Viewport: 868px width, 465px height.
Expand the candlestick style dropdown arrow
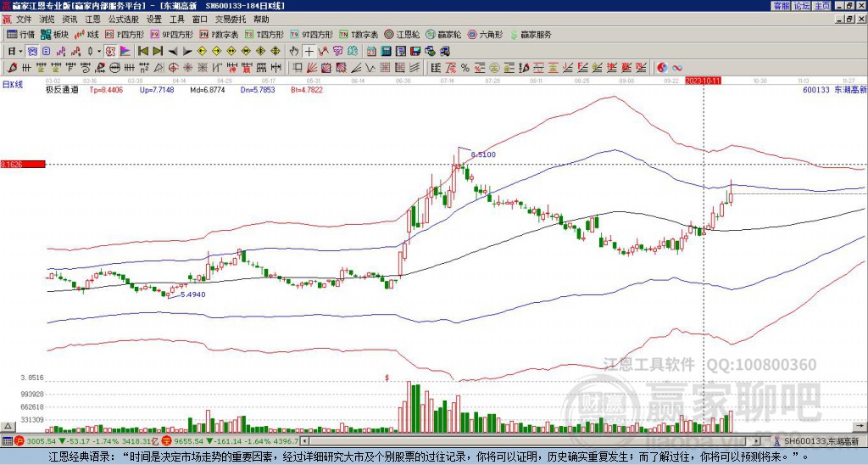pos(99,52)
